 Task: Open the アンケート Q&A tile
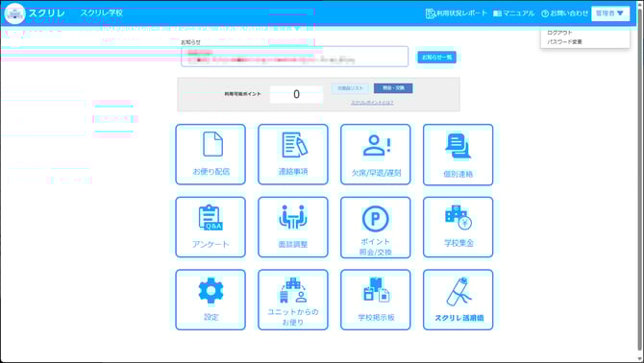pyautogui.click(x=211, y=228)
